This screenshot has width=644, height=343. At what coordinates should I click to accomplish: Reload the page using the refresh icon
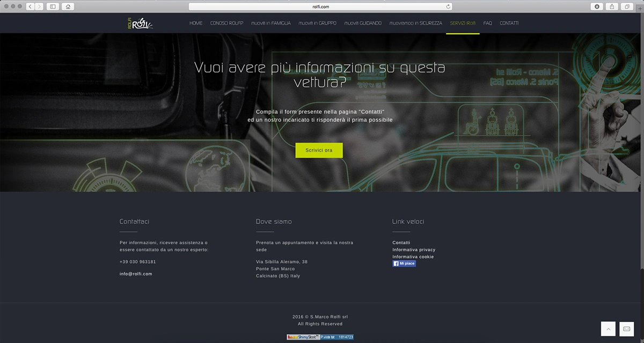pos(448,6)
